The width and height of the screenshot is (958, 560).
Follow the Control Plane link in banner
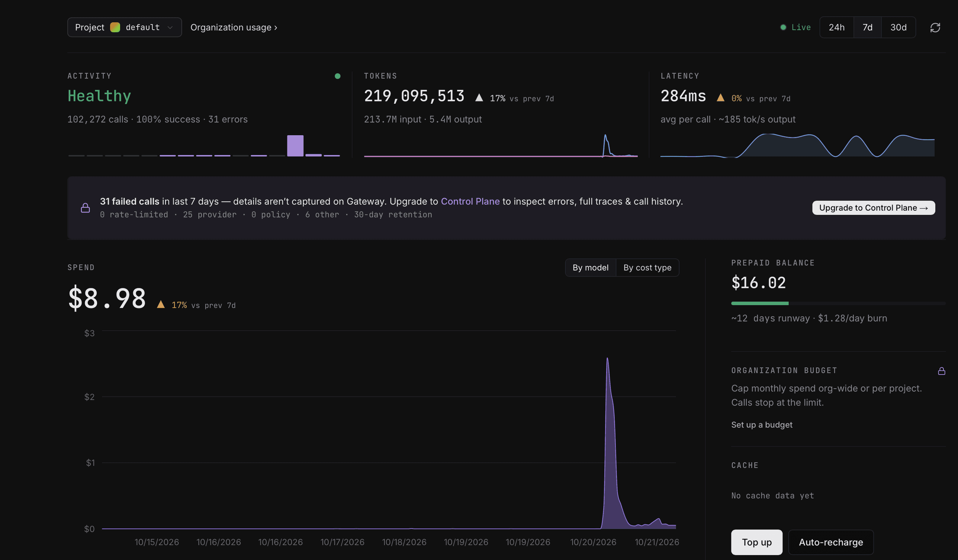(x=470, y=201)
